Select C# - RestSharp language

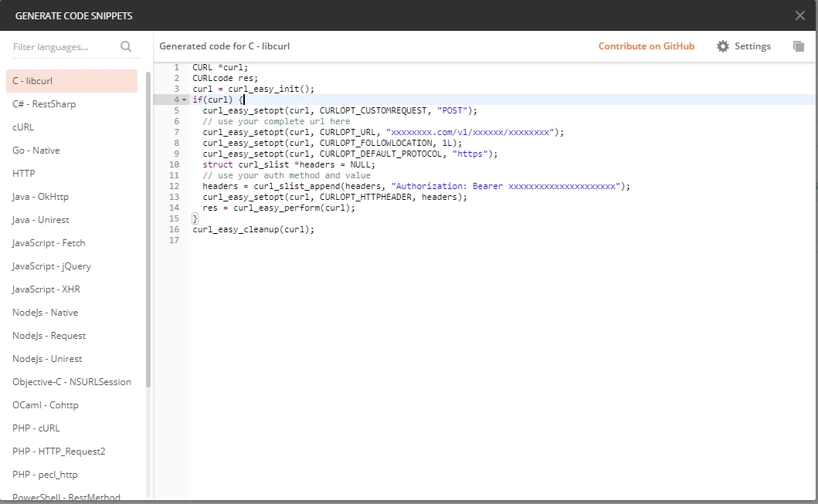tap(72, 104)
